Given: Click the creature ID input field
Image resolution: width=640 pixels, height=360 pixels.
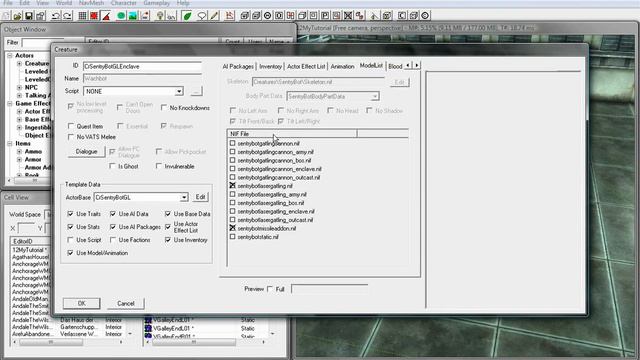Looking at the screenshot, I should click(142, 67).
